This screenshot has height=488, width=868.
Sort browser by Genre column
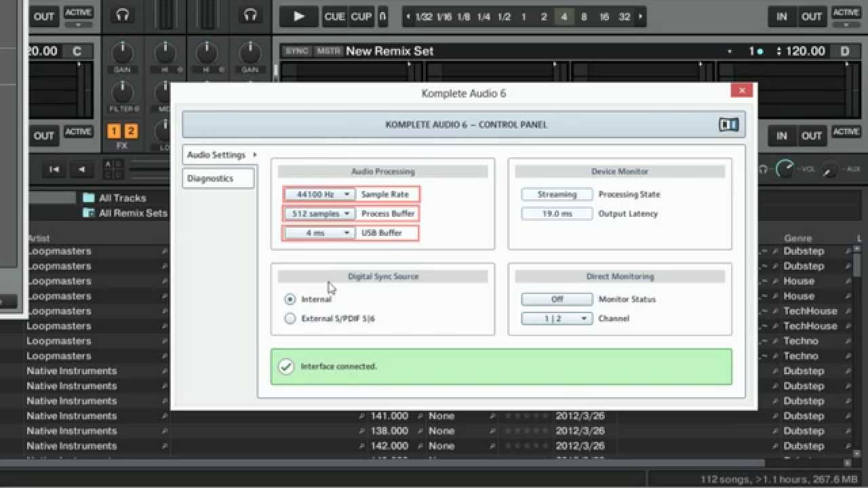tap(798, 238)
